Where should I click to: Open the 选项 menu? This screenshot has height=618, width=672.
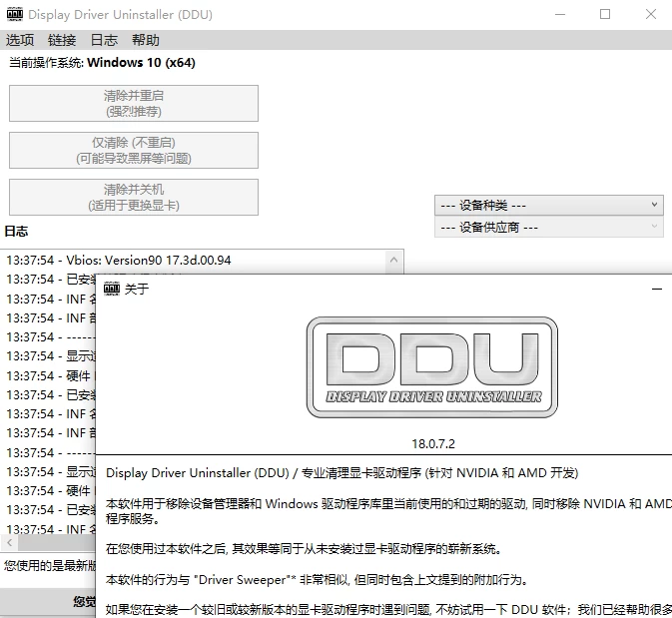click(x=20, y=40)
